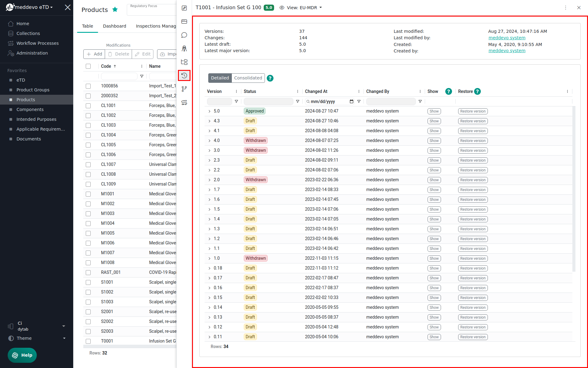The height and width of the screenshot is (368, 588).
Task: Click the Changed At date filter field
Action: point(329,102)
